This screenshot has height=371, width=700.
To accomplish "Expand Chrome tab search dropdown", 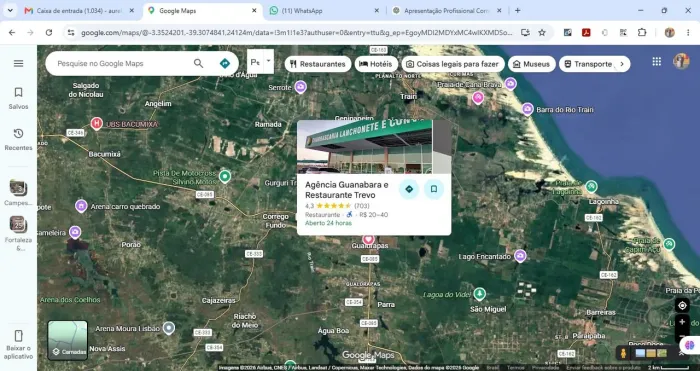I will tap(10, 10).
